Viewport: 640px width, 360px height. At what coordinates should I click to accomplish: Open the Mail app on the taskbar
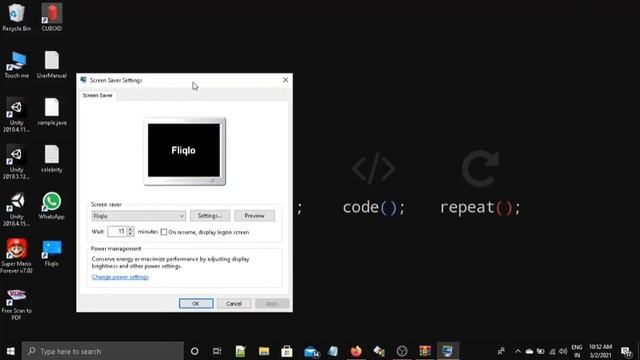coord(311,351)
